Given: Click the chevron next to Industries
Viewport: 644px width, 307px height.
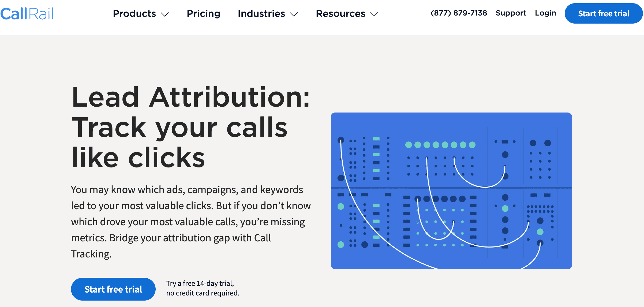Looking at the screenshot, I should coord(294,15).
